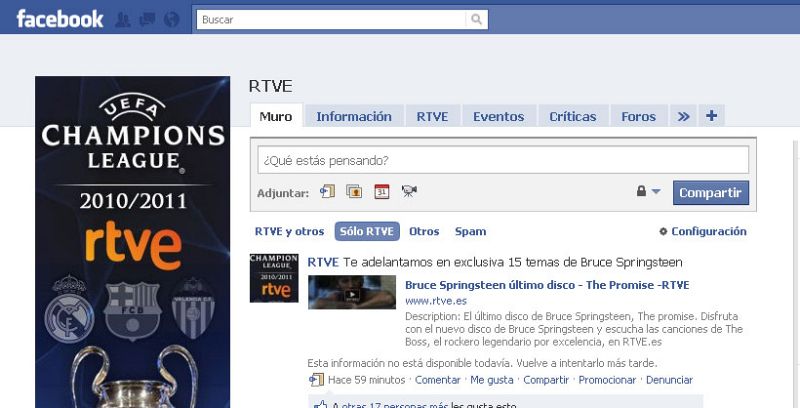The width and height of the screenshot is (800, 408).
Task: Open messages icon in top bar
Action: click(x=147, y=19)
